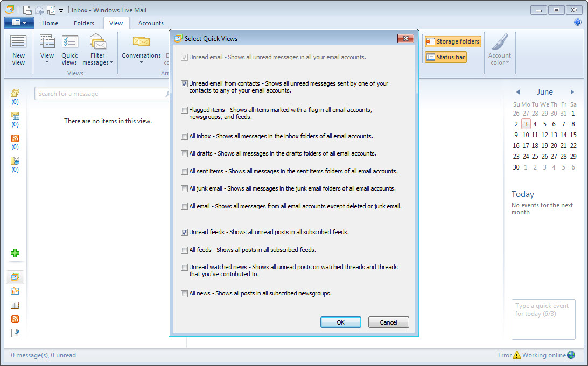
Task: Open Contacts book icon in sidebar
Action: coord(15,305)
